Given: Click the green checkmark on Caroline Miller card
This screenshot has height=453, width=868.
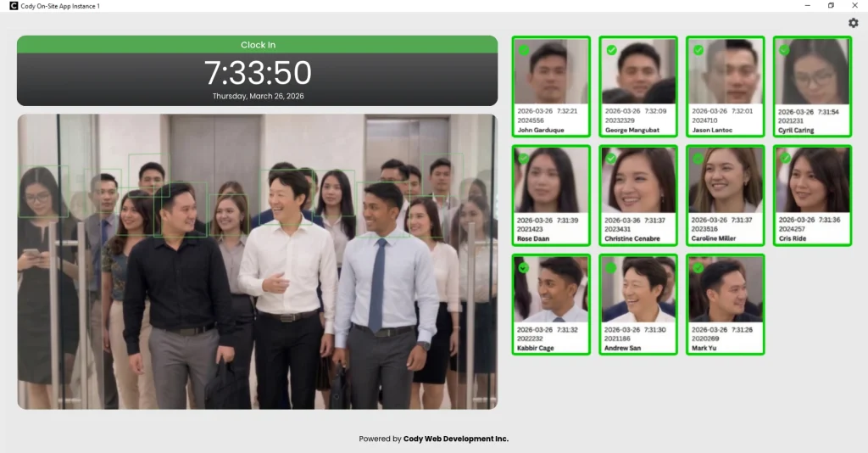Looking at the screenshot, I should pyautogui.click(x=698, y=159).
